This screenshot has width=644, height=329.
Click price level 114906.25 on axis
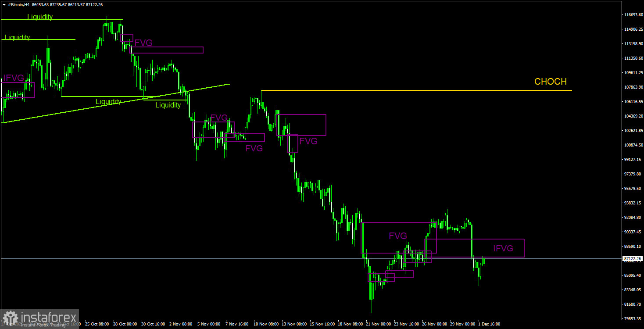coord(633,29)
